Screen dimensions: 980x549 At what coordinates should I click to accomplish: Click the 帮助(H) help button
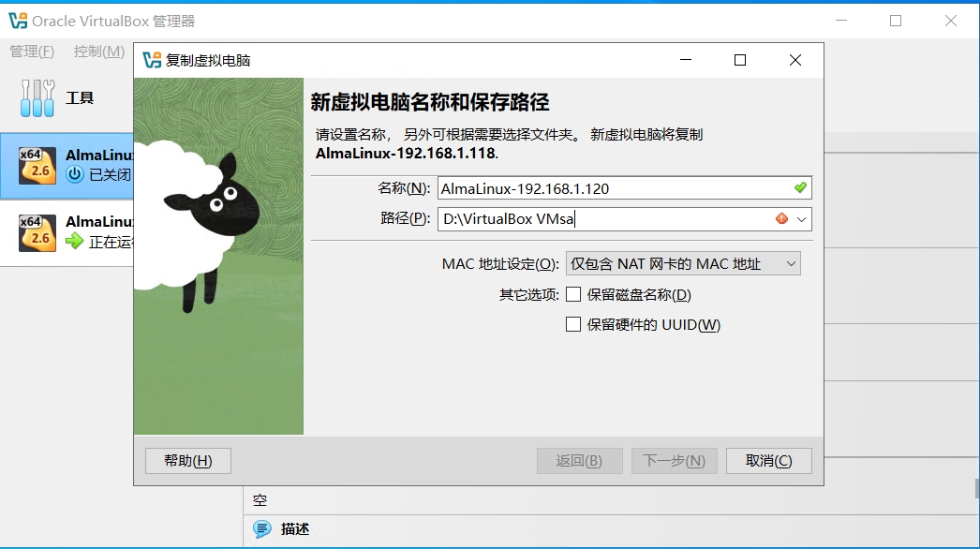coord(188,461)
